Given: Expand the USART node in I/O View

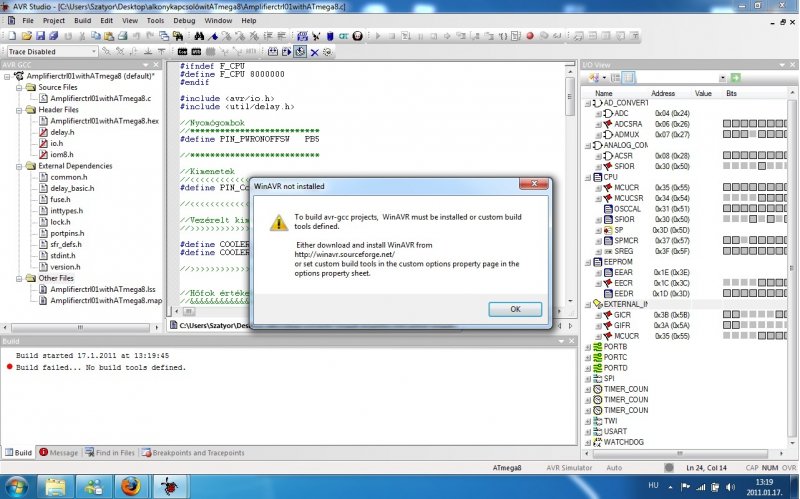Looking at the screenshot, I should [588, 432].
